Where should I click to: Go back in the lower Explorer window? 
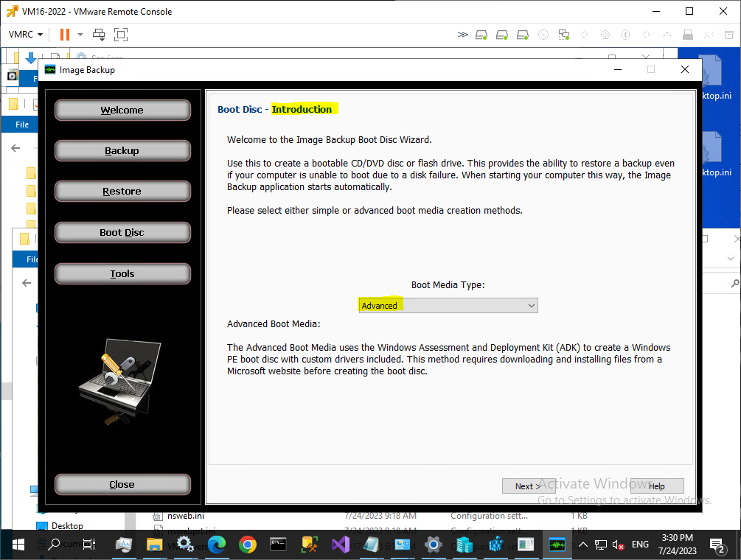27,283
